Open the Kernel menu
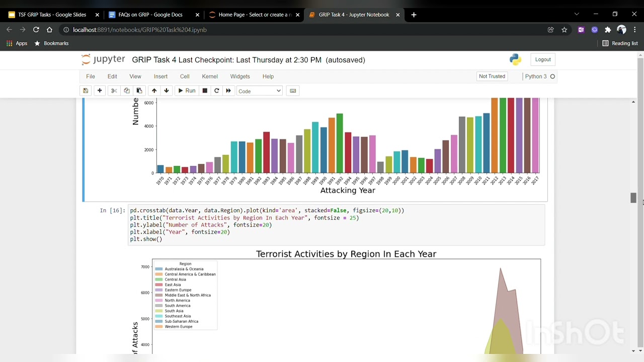 click(x=210, y=76)
